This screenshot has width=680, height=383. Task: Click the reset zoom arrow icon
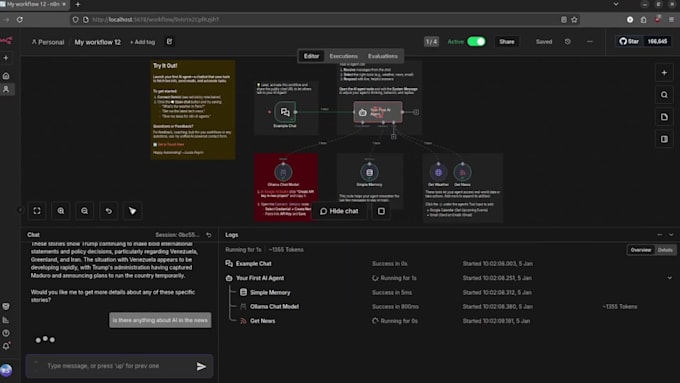108,211
